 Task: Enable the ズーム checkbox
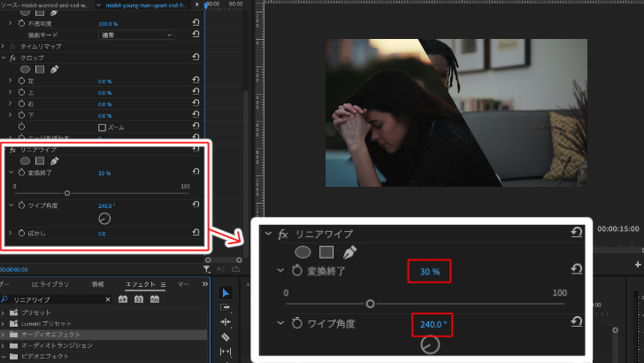pos(103,127)
